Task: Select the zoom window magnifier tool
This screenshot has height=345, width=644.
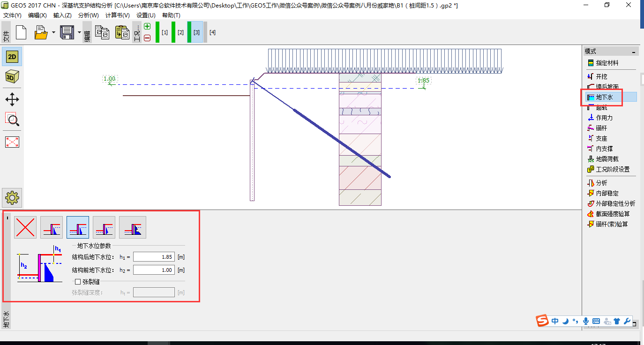Action: [12, 119]
